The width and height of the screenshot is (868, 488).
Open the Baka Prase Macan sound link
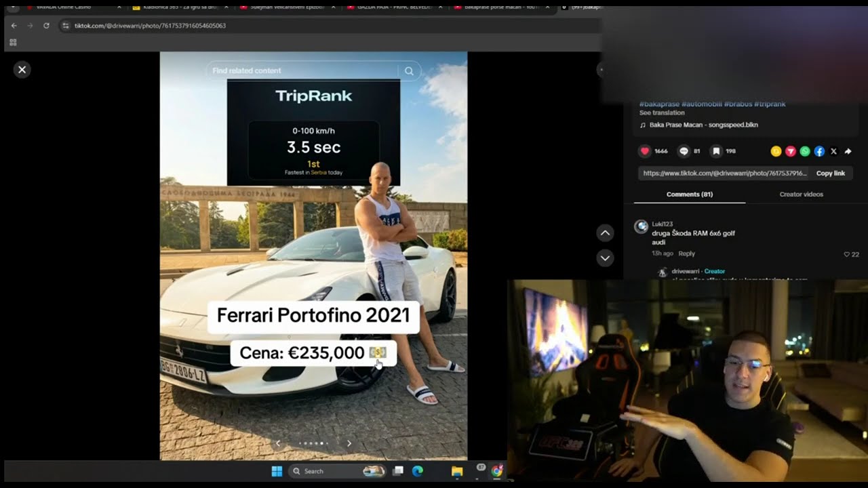pos(699,125)
